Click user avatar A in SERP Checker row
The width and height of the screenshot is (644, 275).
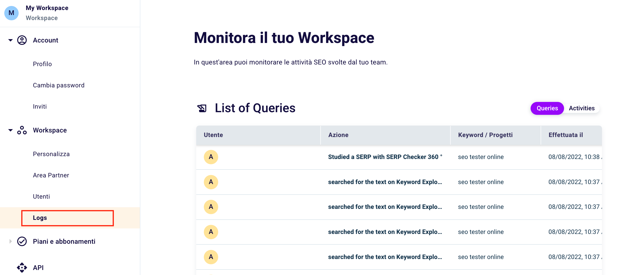[x=211, y=157]
